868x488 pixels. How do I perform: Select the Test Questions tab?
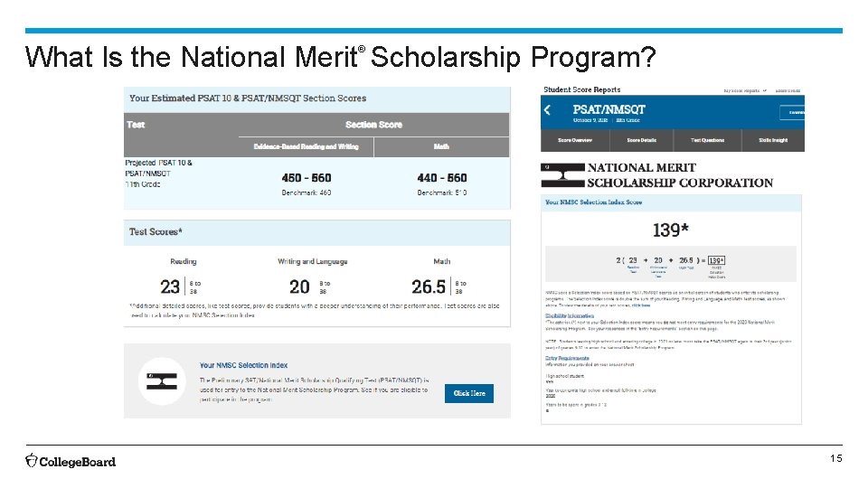pyautogui.click(x=707, y=140)
